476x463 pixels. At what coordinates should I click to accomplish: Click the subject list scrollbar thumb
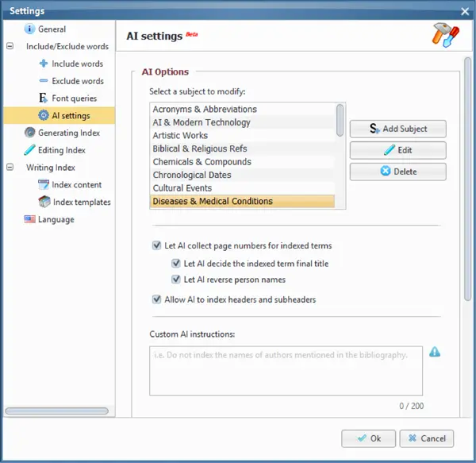[x=340, y=120]
